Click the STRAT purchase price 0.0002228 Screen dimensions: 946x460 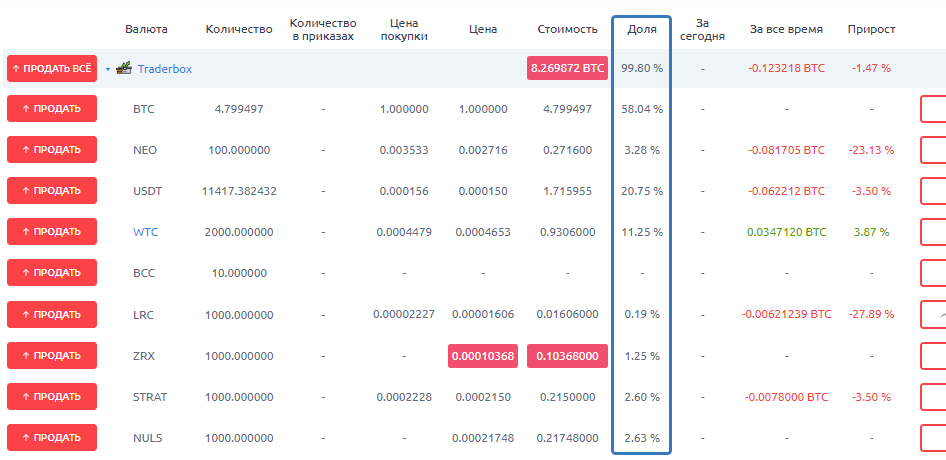coord(404,397)
